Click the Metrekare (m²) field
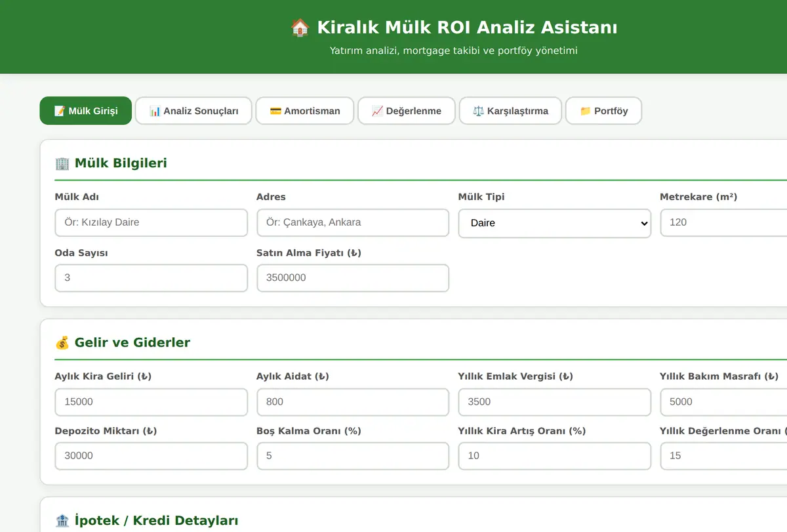 click(x=723, y=222)
